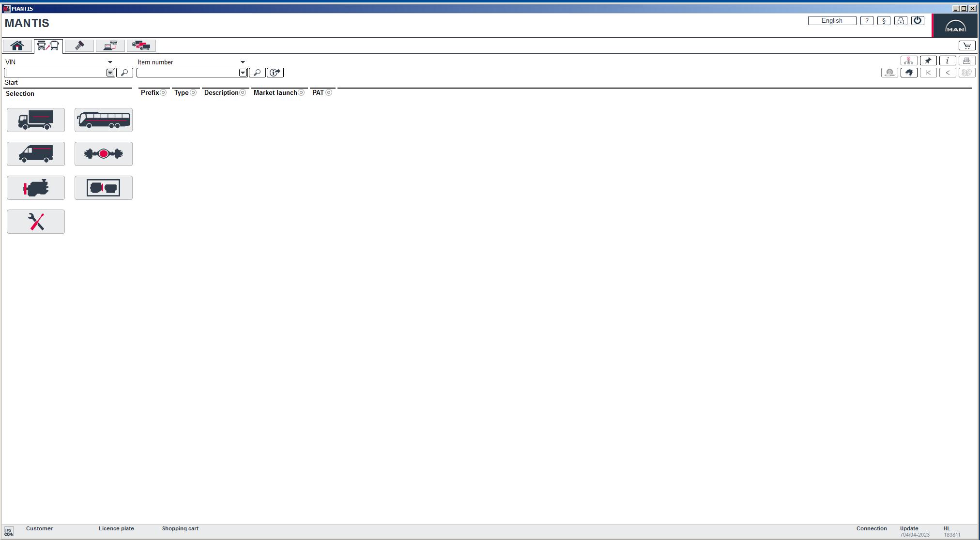The width and height of the screenshot is (980, 540).
Task: Open the transmission category
Action: [103, 187]
